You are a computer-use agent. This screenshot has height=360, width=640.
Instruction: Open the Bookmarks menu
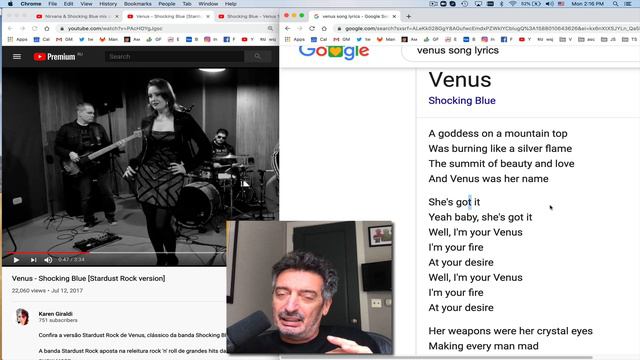(138, 4)
